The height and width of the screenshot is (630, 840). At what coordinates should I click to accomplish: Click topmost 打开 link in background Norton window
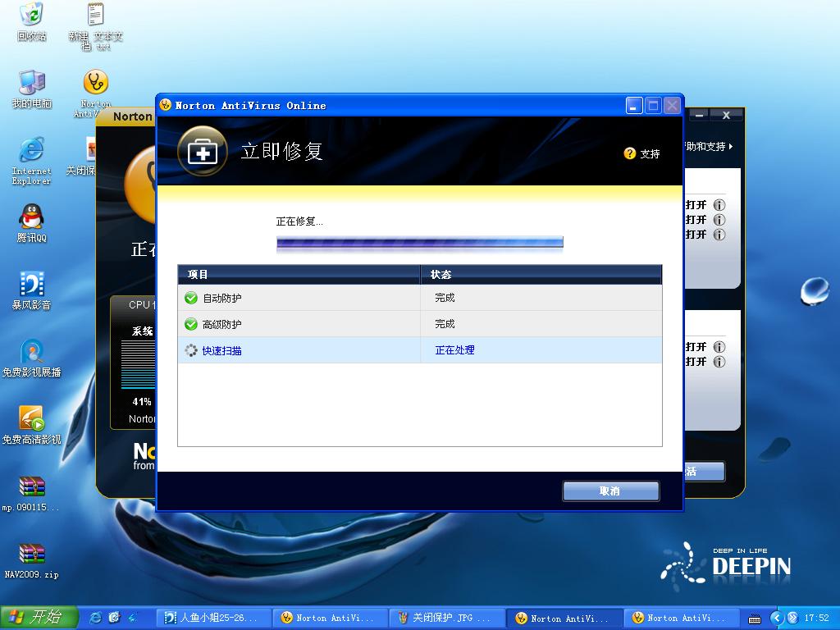pyautogui.click(x=696, y=205)
